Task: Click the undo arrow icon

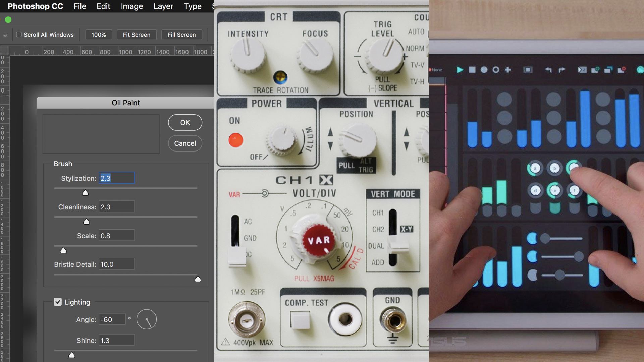Action: (x=548, y=70)
